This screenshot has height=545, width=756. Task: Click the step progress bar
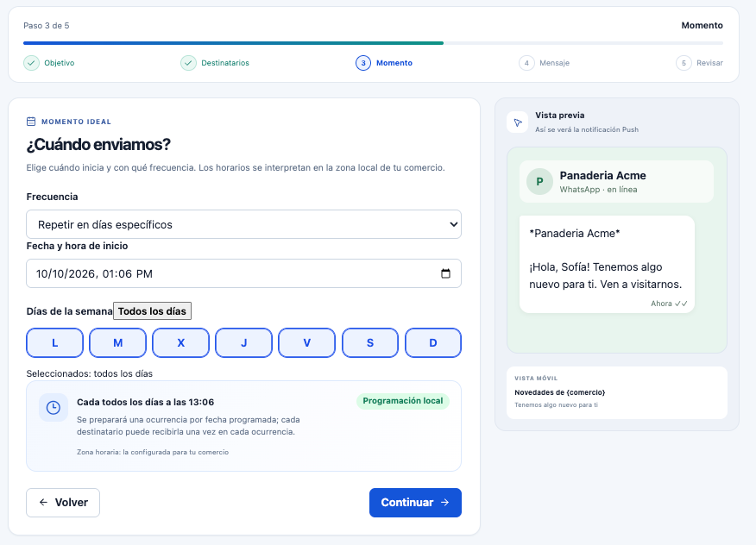(373, 43)
